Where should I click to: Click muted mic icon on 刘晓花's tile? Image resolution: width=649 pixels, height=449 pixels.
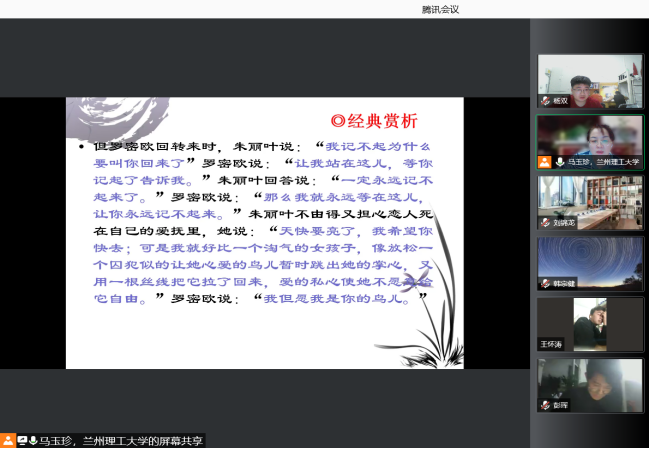coord(545,223)
